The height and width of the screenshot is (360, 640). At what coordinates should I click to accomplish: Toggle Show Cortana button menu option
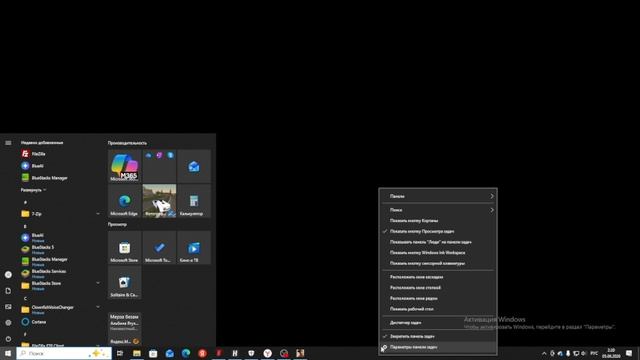pos(438,220)
